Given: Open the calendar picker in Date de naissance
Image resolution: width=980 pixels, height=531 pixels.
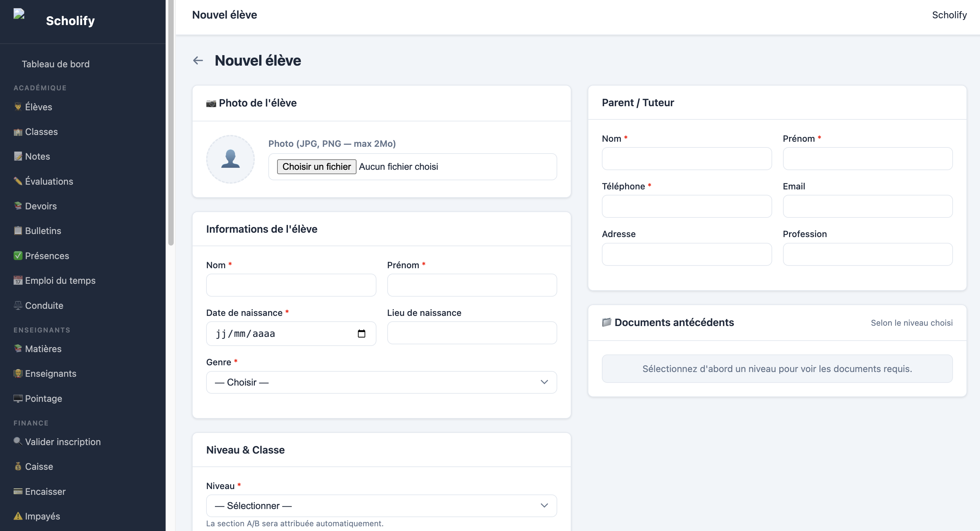Looking at the screenshot, I should click(361, 333).
